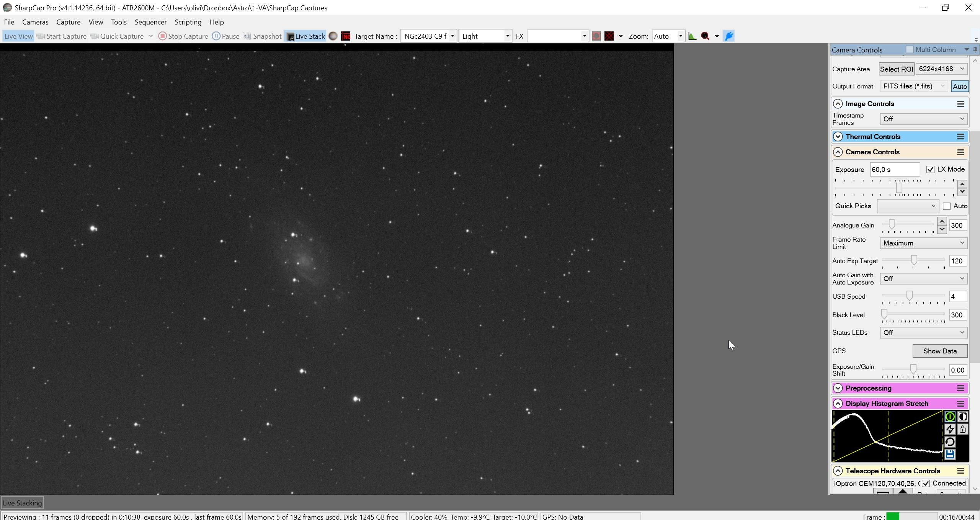Screen dimensions: 980x520
Task: Open the Frame Rate Limit dropdown
Action: click(924, 243)
